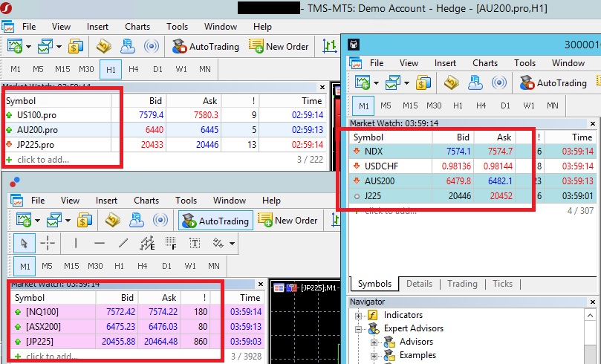Toggle Navigator icon in the [NQ100] window
The width and height of the screenshot is (601, 364).
[137, 221]
